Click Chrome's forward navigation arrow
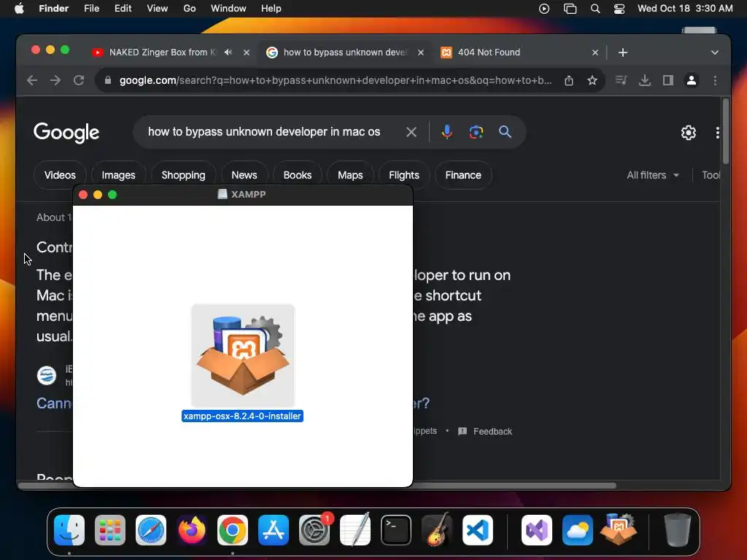The image size is (747, 560). click(55, 80)
